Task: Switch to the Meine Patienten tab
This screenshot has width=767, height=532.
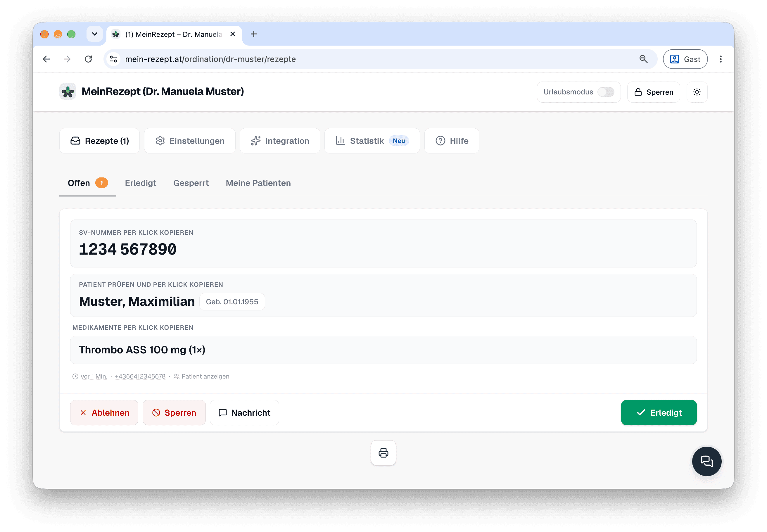Action: 258,183
